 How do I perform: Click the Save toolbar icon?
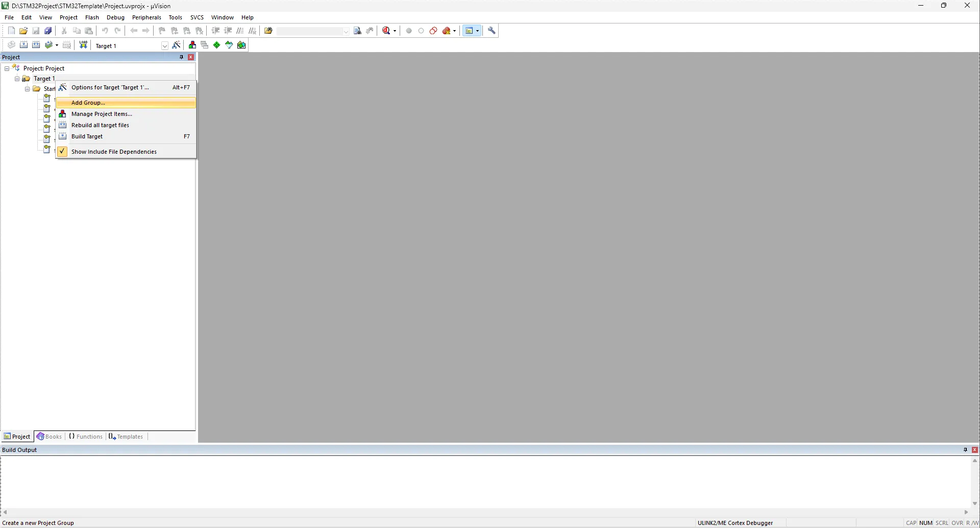[x=36, y=31]
